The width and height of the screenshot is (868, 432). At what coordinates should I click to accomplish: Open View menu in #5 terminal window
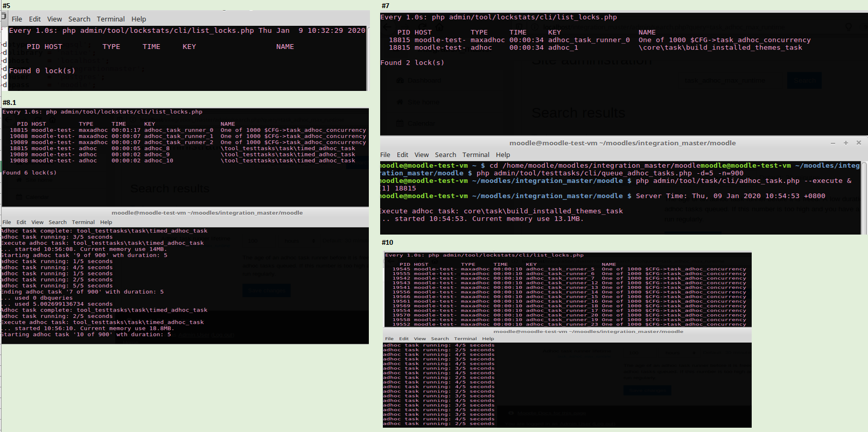click(54, 19)
